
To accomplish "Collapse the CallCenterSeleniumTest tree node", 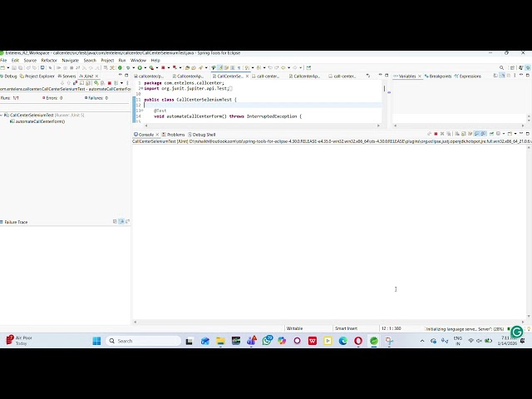I will point(6,115).
